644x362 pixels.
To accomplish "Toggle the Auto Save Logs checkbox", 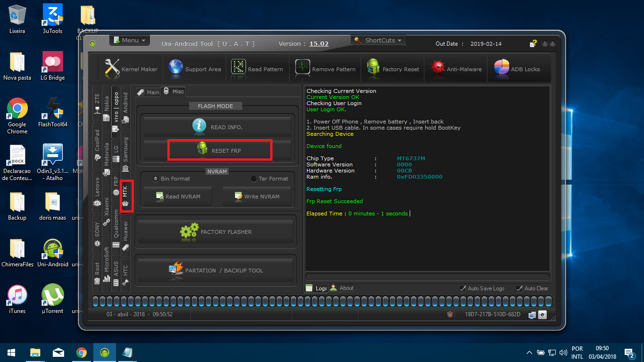I will click(x=482, y=288).
